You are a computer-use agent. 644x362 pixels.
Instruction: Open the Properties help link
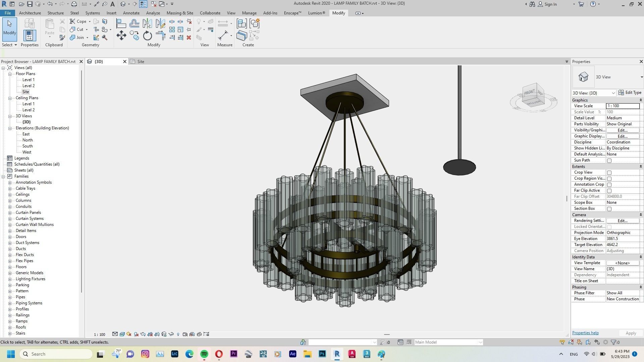[585, 333]
